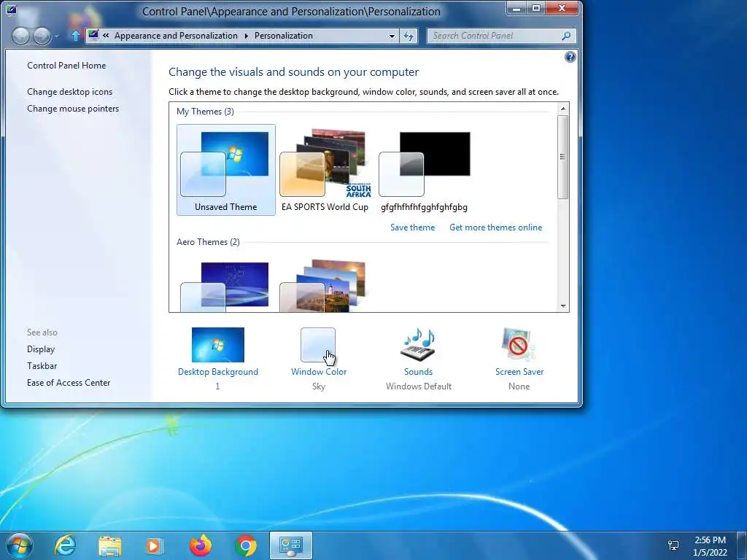Click Change desktop icons link
Screen dimensions: 747x560
tap(69, 92)
